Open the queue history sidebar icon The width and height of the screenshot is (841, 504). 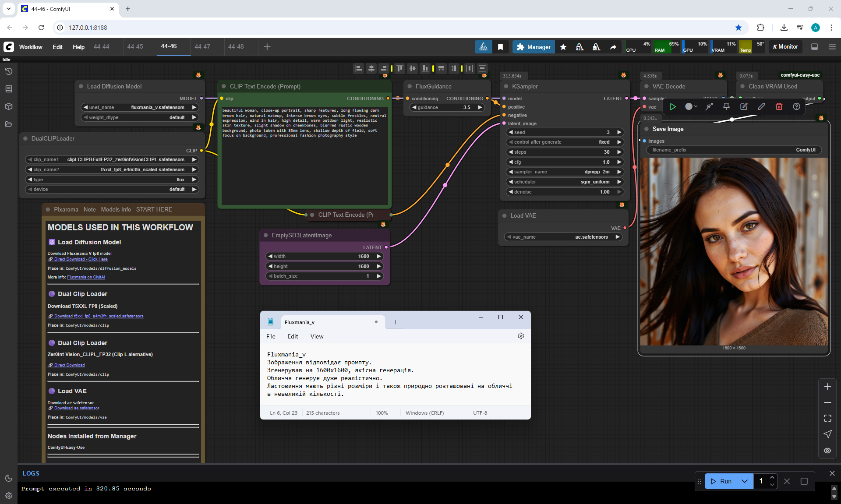(8, 71)
